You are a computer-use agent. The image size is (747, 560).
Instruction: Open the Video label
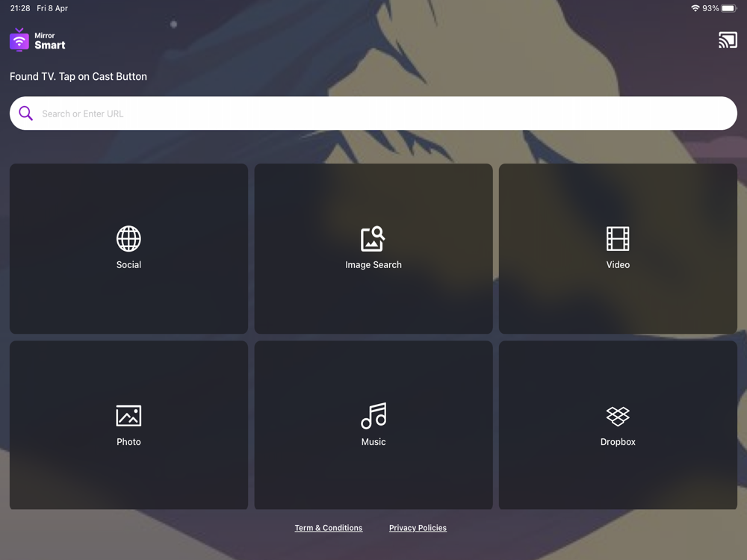tap(618, 265)
